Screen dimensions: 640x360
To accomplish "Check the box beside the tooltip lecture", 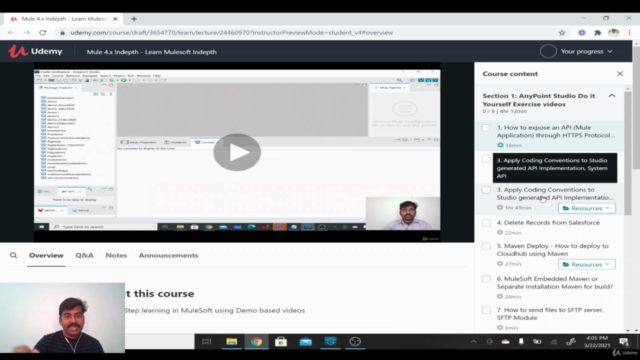I will 486,159.
